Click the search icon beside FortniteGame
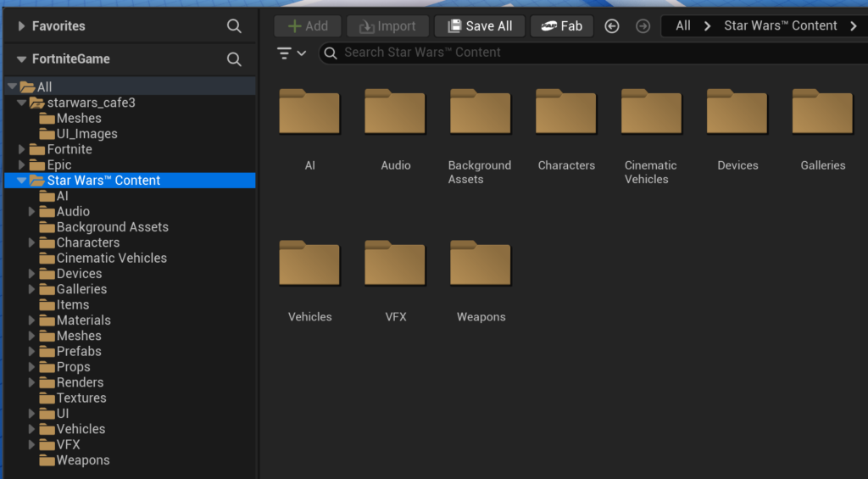 [x=234, y=59]
